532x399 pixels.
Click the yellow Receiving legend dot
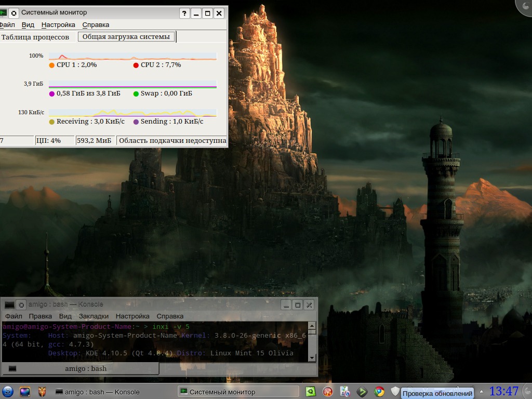click(52, 122)
